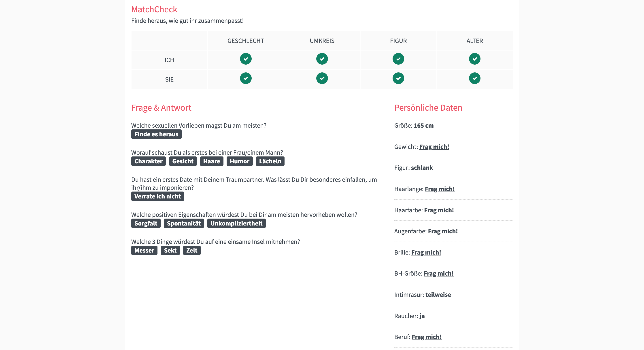Open the Haarlänge 'Frag mich!' link
This screenshot has height=350, width=644.
click(440, 189)
